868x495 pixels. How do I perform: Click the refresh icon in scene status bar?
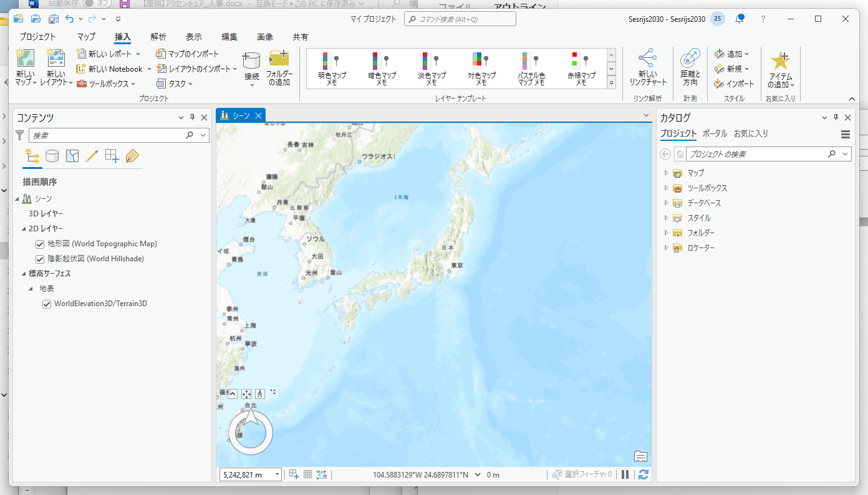(x=644, y=474)
